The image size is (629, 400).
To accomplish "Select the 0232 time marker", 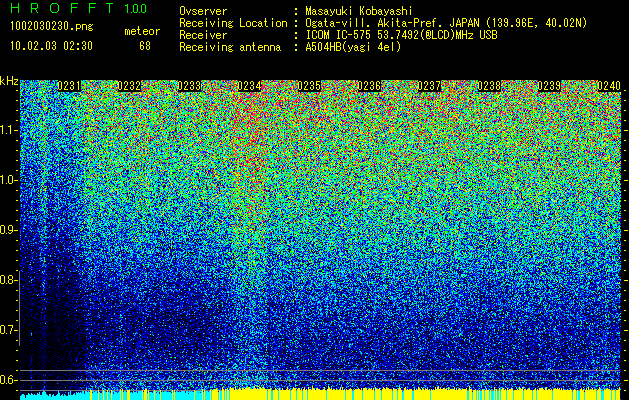I will pos(129,86).
